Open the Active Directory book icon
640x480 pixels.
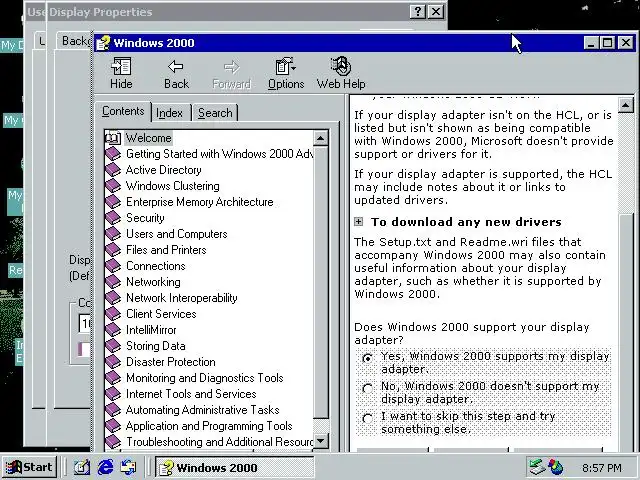(x=113, y=170)
